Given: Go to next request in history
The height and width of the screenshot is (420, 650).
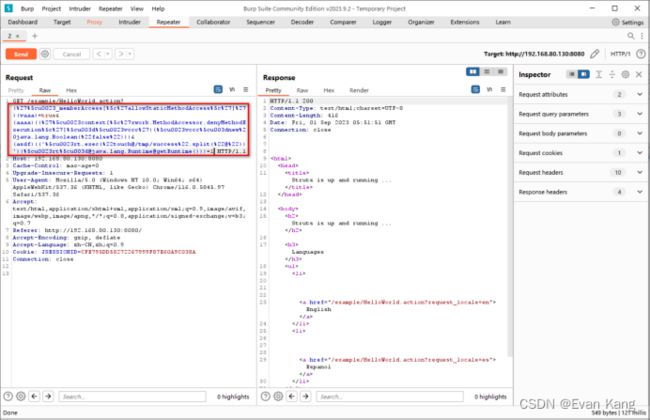Looking at the screenshot, I should [x=121, y=54].
